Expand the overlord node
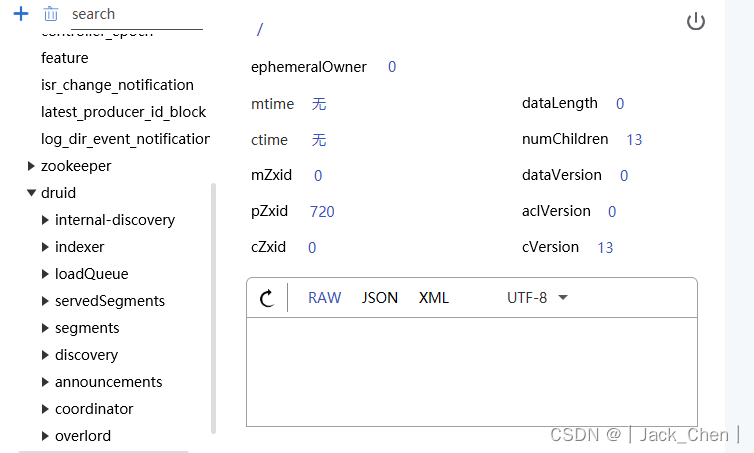The height and width of the screenshot is (453, 754). click(45, 436)
